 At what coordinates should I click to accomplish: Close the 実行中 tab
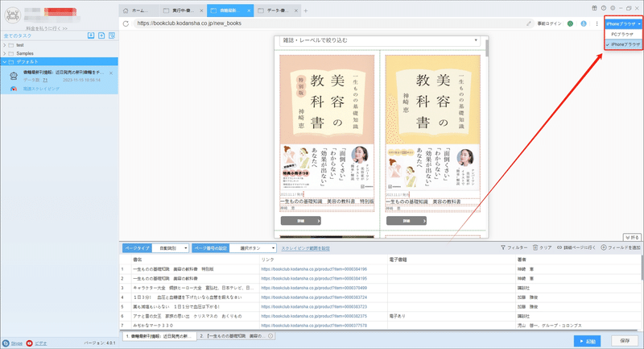point(201,10)
